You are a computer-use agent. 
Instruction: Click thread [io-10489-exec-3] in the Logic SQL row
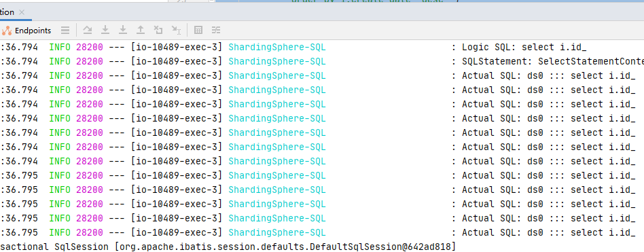pyautogui.click(x=177, y=47)
